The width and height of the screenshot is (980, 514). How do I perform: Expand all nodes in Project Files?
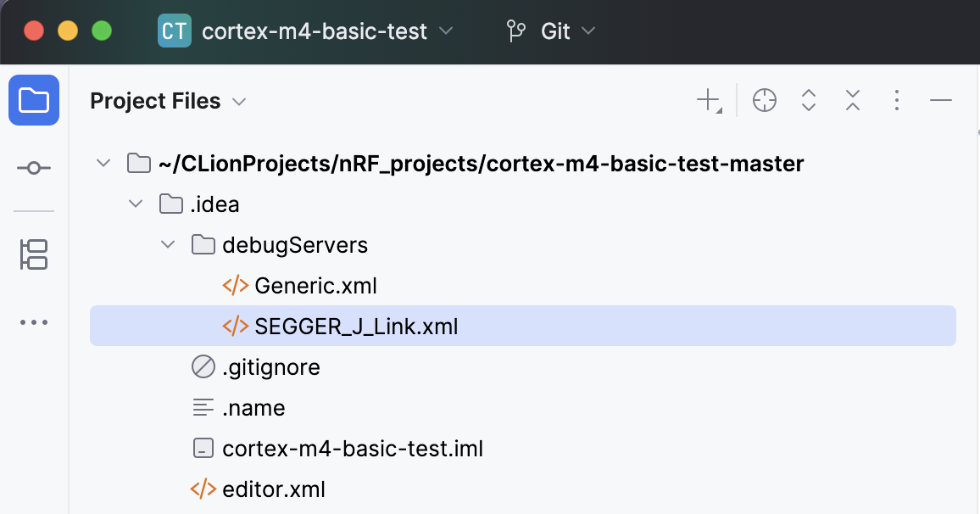coord(809,100)
